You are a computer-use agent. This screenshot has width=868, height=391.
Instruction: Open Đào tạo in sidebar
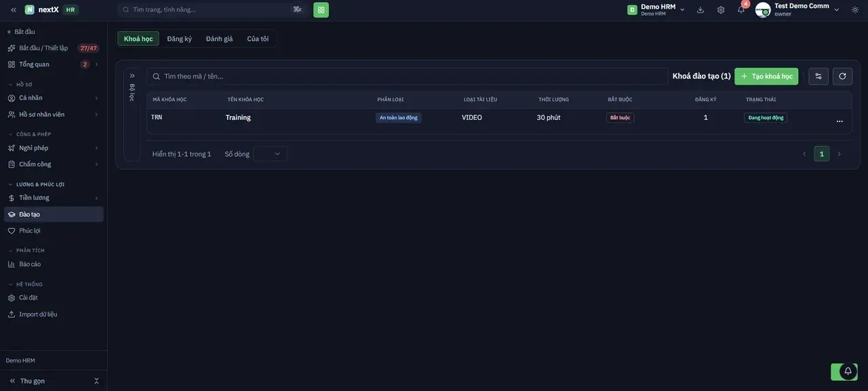point(54,214)
